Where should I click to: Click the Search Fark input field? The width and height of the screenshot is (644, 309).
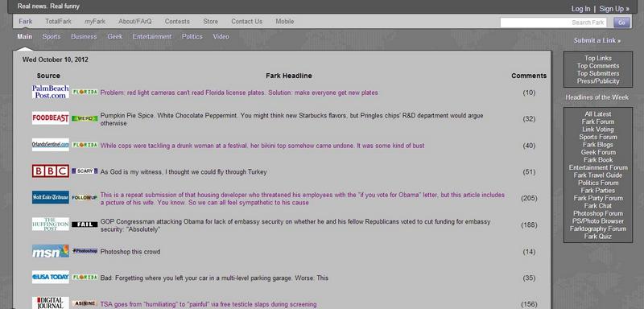[x=553, y=23]
